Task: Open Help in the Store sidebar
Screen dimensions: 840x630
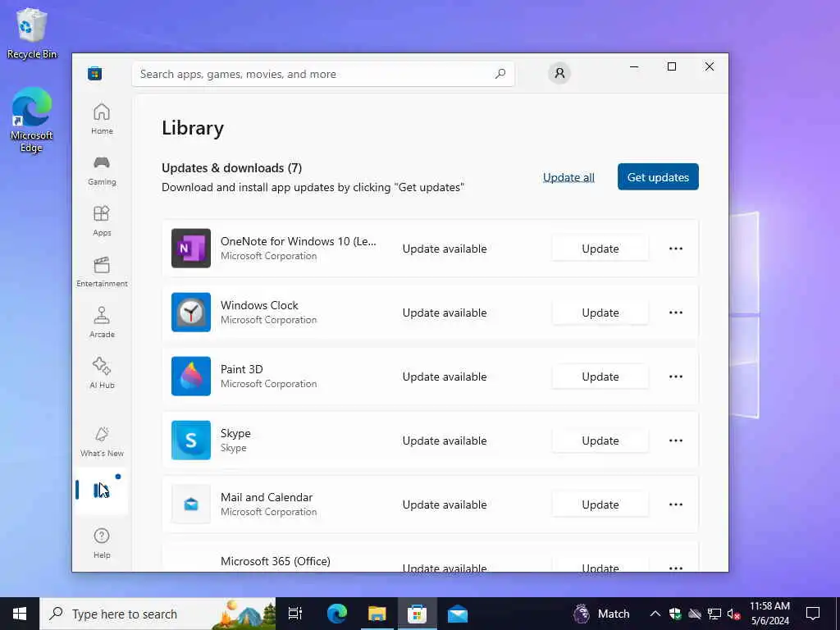Action: [x=102, y=543]
